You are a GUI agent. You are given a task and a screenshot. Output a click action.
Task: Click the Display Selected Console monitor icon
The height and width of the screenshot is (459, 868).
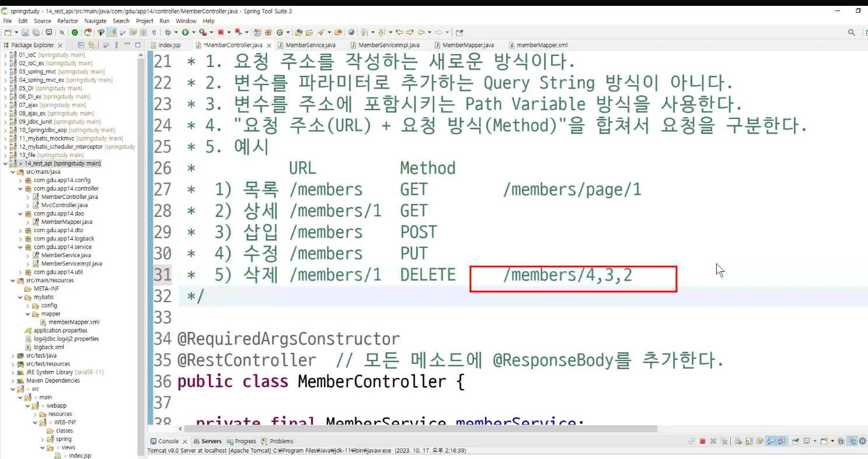806,441
